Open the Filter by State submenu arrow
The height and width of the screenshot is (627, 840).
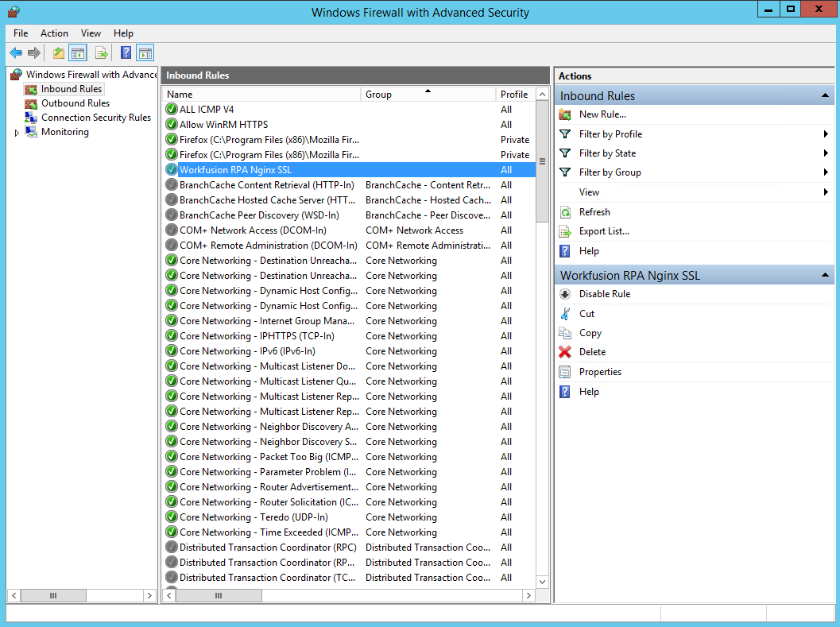point(826,153)
